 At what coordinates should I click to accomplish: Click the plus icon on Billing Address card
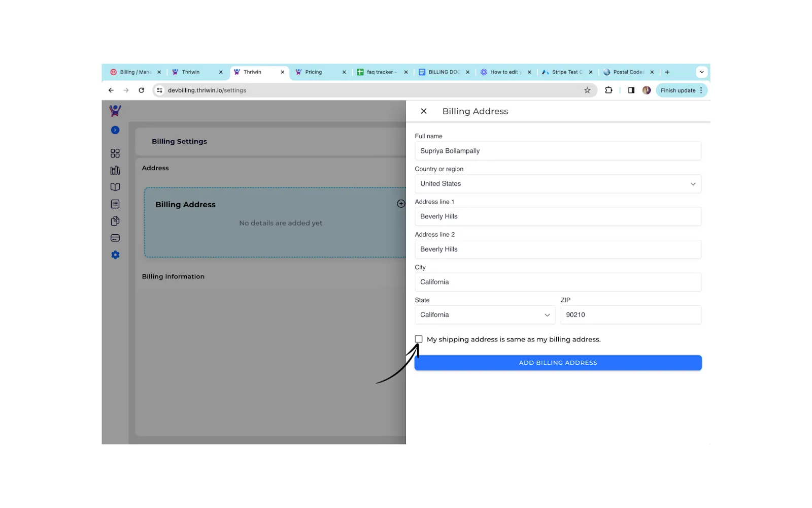[x=401, y=204]
